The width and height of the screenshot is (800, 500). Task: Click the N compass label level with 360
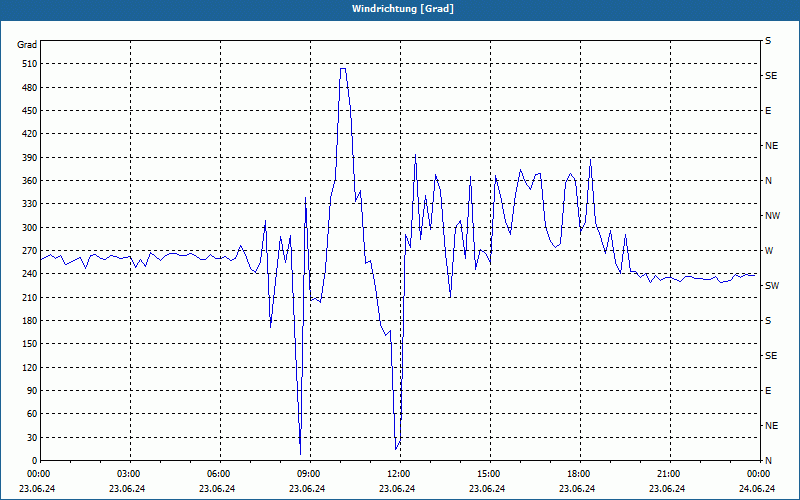[x=768, y=181]
